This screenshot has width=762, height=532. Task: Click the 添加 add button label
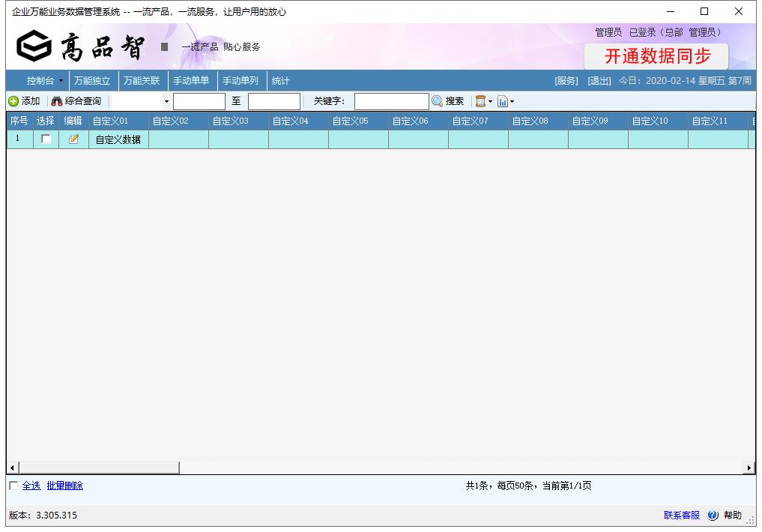pyautogui.click(x=31, y=101)
